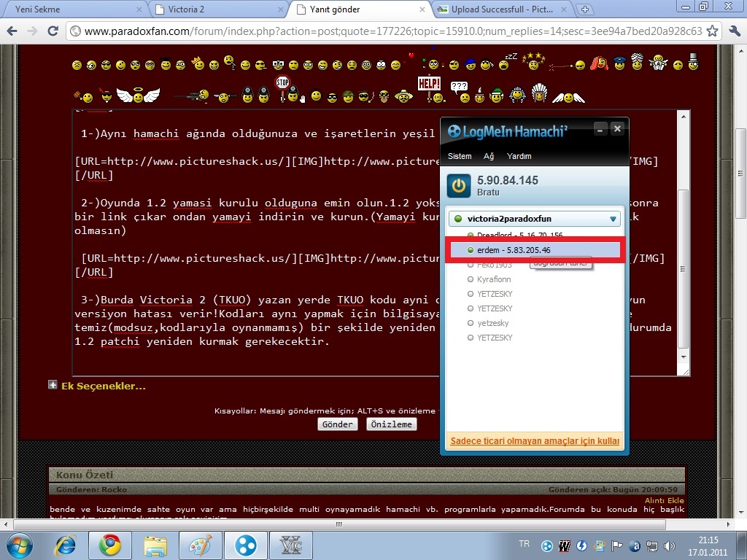Go back in Chrome
The width and height of the screenshot is (747, 560).
tap(12, 31)
